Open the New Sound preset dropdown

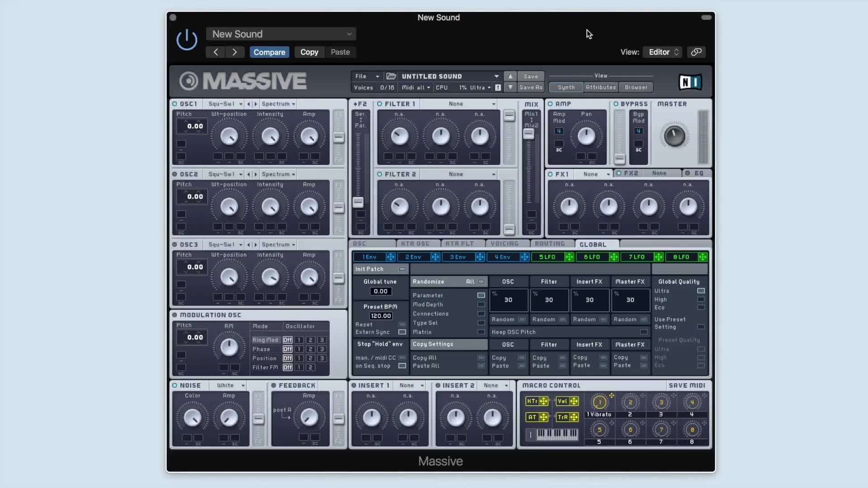(x=281, y=34)
